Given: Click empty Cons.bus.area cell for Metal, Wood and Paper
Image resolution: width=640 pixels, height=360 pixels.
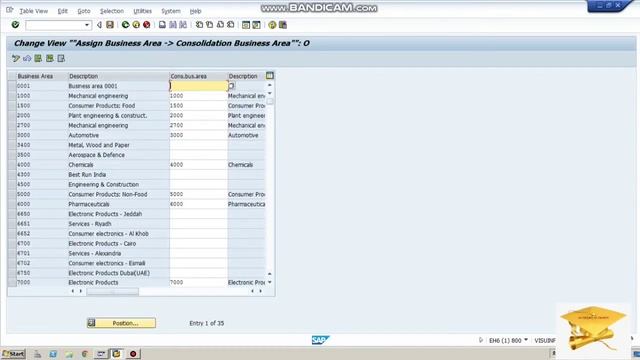Looking at the screenshot, I should tap(198, 145).
